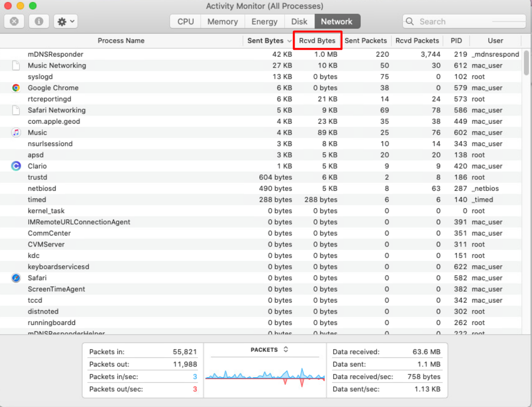The height and width of the screenshot is (407, 532).
Task: Open the process info inspector icon
Action: pyautogui.click(x=39, y=21)
